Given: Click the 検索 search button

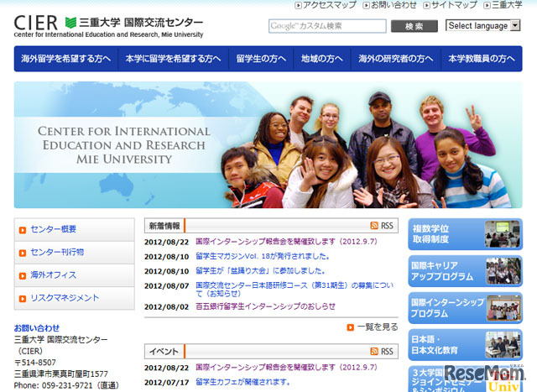Looking at the screenshot, I should point(414,26).
